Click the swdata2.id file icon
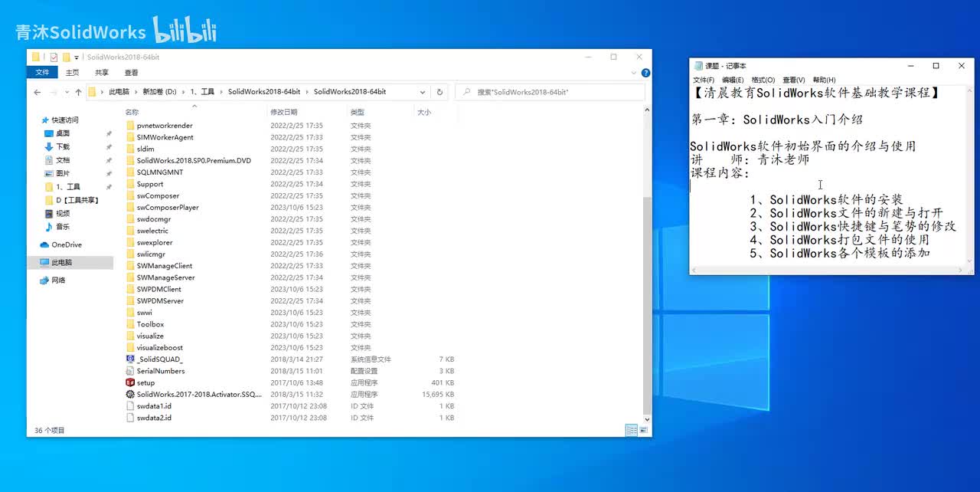 pos(130,418)
